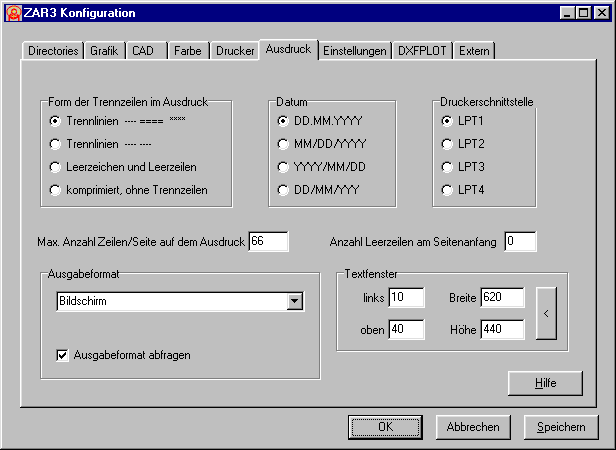This screenshot has width=616, height=450.
Task: Select the CAD tab
Action: pyautogui.click(x=147, y=51)
